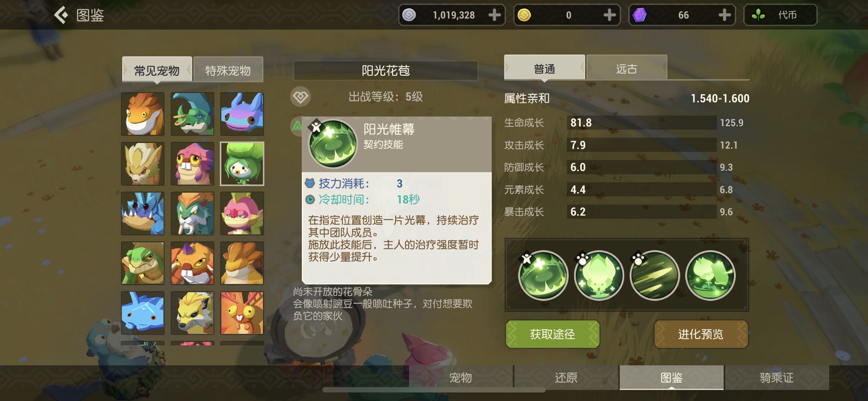Select the green slash skill icon
868x401 pixels.
pyautogui.click(x=655, y=275)
